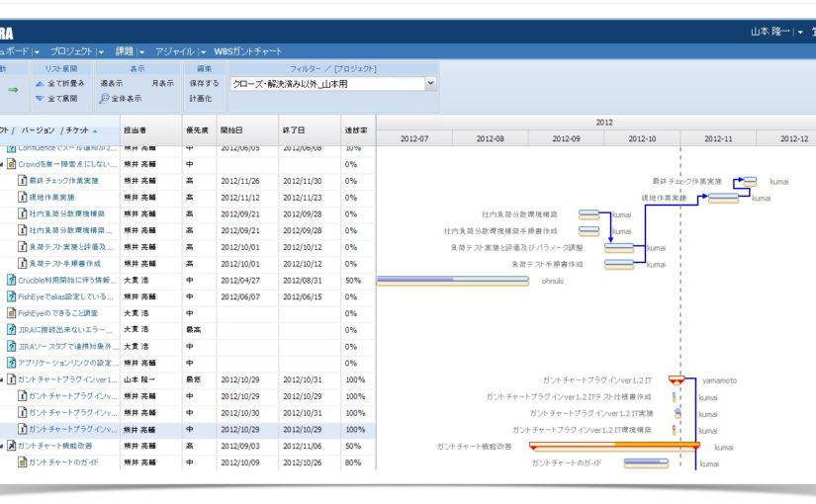Image resolution: width=816 pixels, height=504 pixels.
Task: Click the icon of FishEyeのできること調査
Action: tap(12, 313)
